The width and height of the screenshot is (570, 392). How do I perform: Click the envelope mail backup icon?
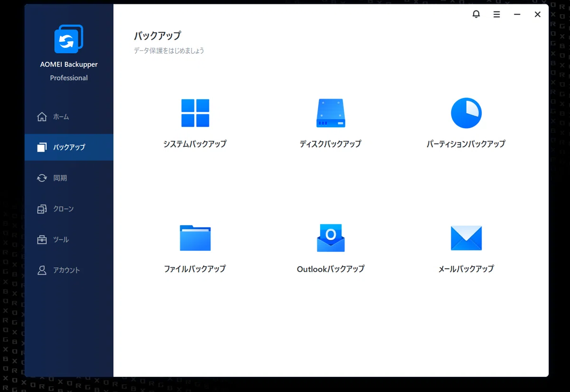click(x=466, y=238)
